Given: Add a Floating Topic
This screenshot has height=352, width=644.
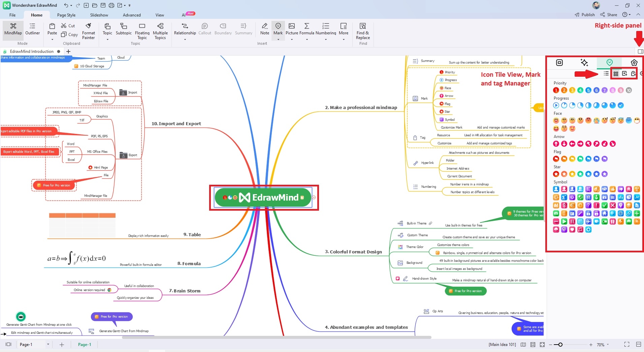Looking at the screenshot, I should pos(142,31).
